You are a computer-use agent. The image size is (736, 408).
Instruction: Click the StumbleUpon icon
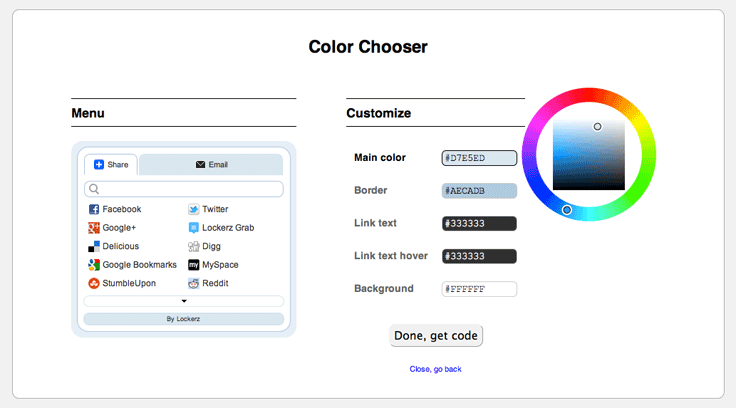(94, 283)
